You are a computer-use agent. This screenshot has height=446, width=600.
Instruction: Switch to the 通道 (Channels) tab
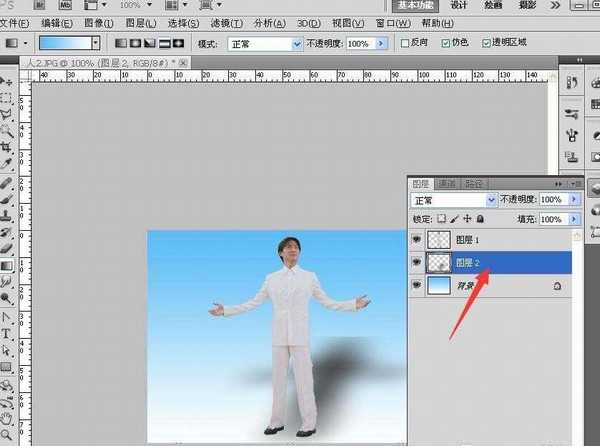pyautogui.click(x=449, y=183)
